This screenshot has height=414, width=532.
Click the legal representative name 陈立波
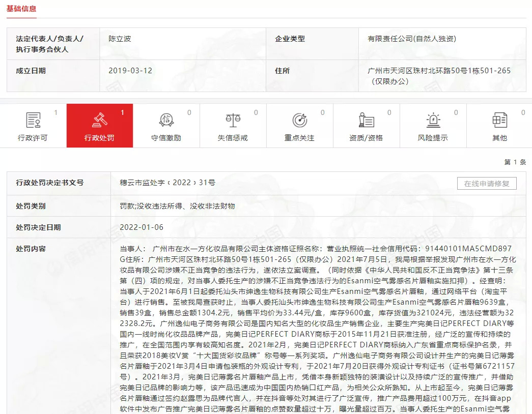click(120, 39)
